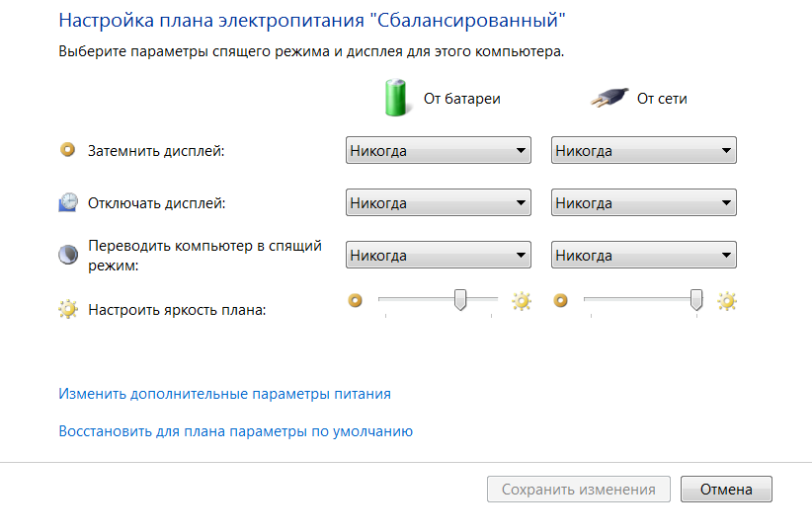The width and height of the screenshot is (812, 532).
Task: Click the monitor clock icon beside Отключать дисплей
Action: [68, 202]
